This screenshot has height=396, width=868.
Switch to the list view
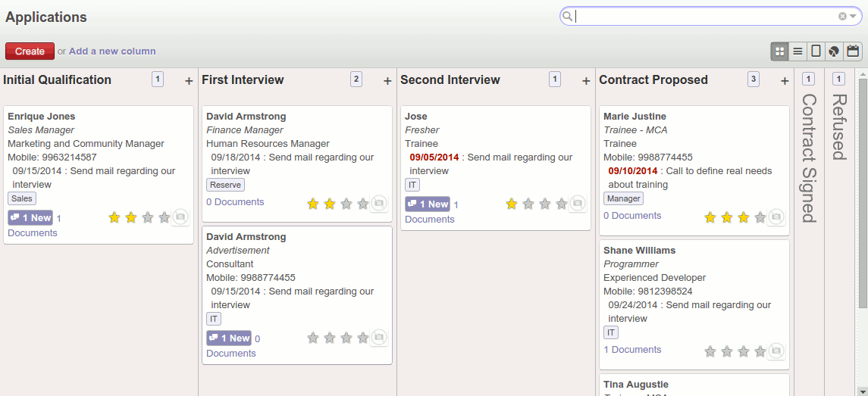pyautogui.click(x=797, y=51)
